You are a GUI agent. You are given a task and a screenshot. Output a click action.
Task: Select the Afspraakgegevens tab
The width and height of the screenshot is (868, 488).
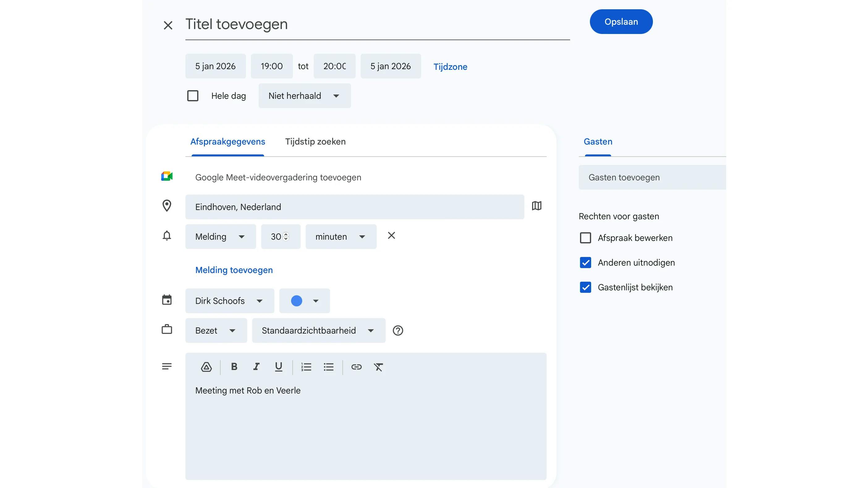(x=228, y=141)
